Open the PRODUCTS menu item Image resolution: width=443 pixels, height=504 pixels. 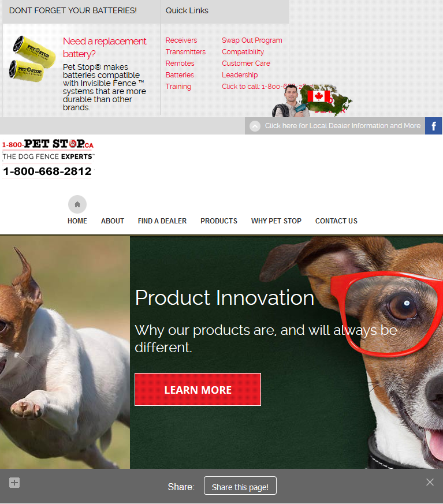[219, 221]
